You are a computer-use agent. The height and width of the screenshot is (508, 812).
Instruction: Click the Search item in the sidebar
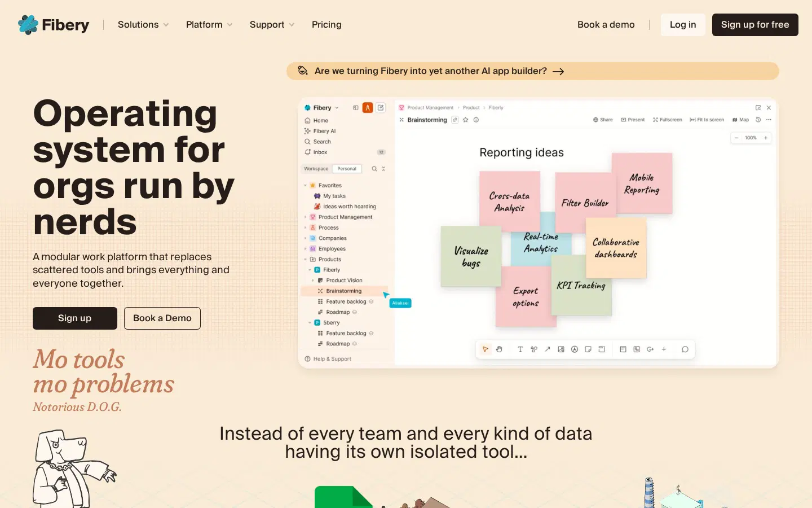pyautogui.click(x=317, y=142)
